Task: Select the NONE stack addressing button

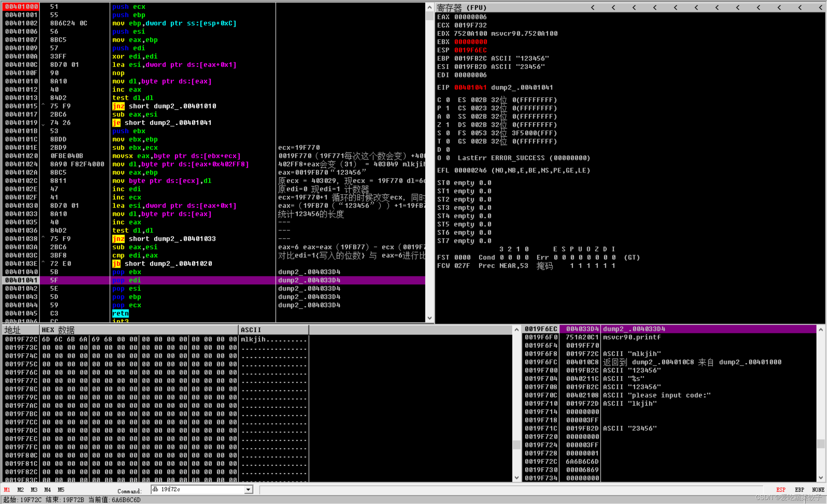Action: coord(818,490)
